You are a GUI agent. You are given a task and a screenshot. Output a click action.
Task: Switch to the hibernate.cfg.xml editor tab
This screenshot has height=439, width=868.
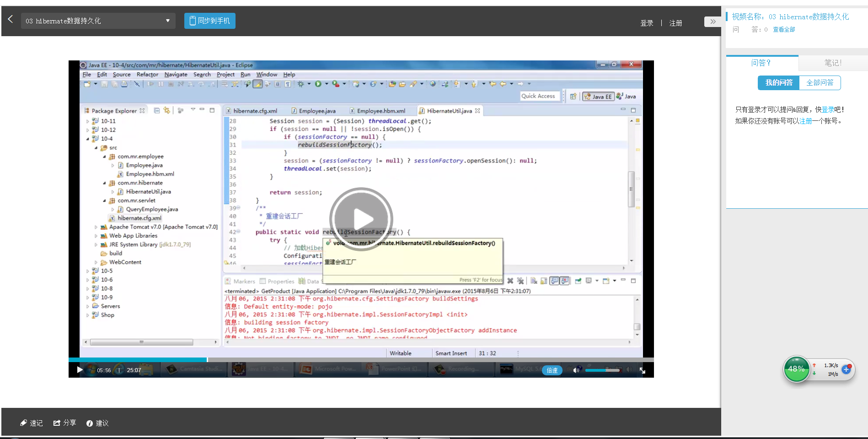click(252, 111)
